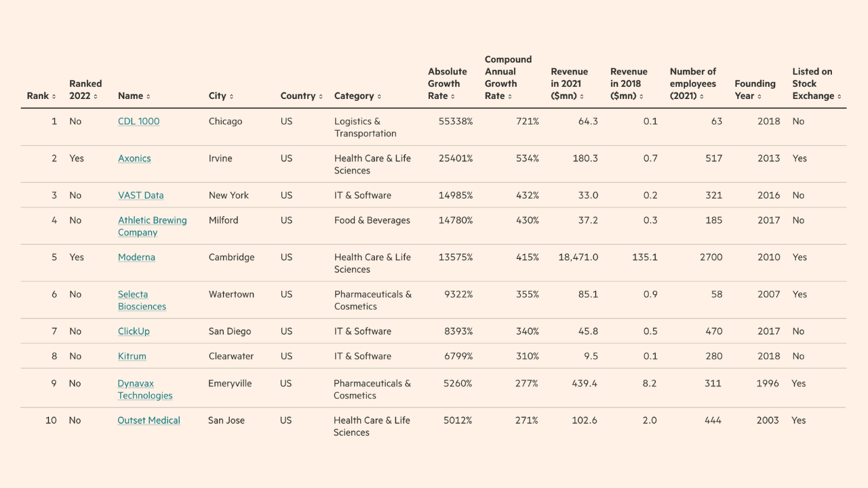Open the Outset Medical link

(x=149, y=420)
